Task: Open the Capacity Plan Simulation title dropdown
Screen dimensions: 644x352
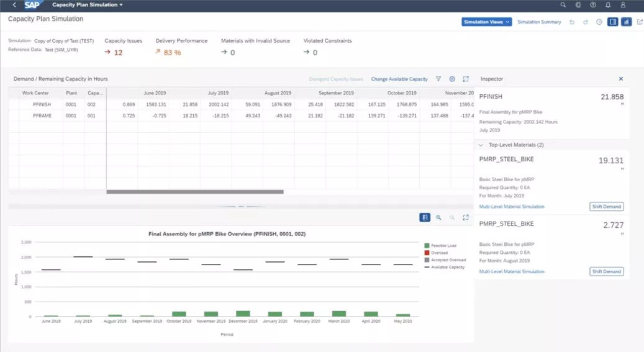Action: click(x=88, y=5)
